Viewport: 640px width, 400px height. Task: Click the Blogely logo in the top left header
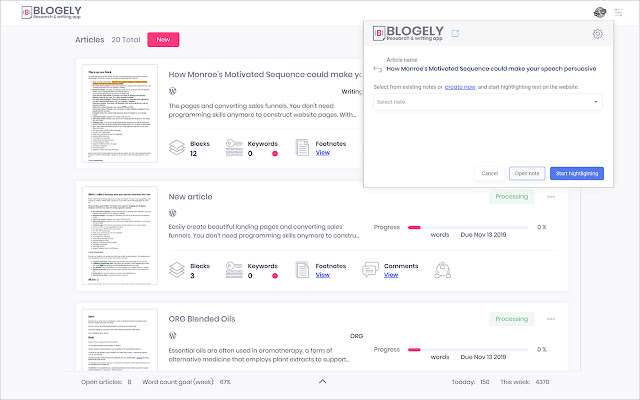(51, 12)
